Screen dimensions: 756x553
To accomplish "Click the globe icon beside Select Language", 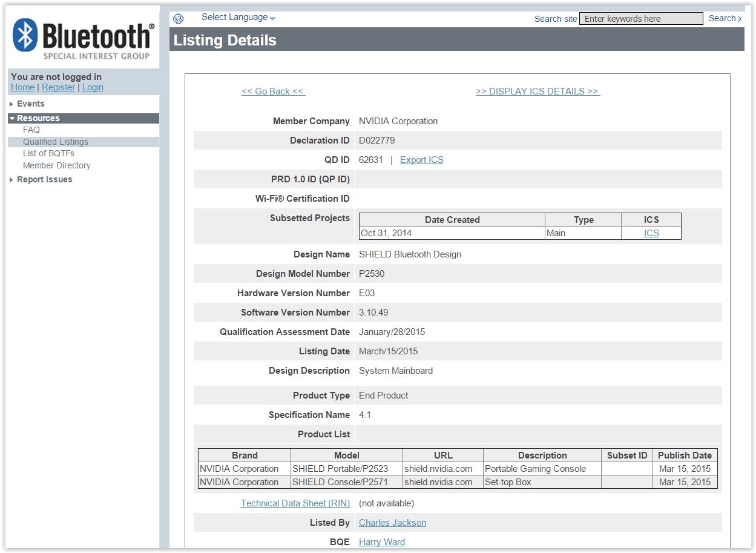I will (x=178, y=19).
